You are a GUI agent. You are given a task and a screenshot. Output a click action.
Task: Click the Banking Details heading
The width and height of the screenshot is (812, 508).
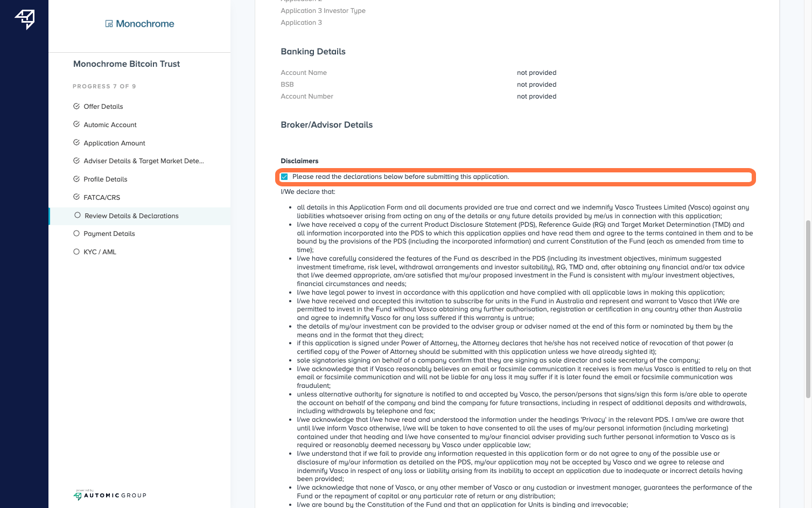click(x=313, y=52)
